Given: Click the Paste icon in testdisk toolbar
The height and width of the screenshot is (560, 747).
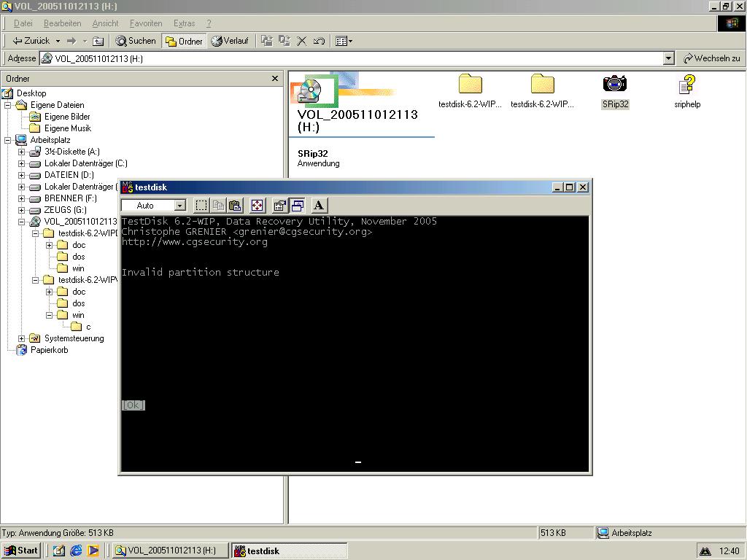Looking at the screenshot, I should [235, 206].
